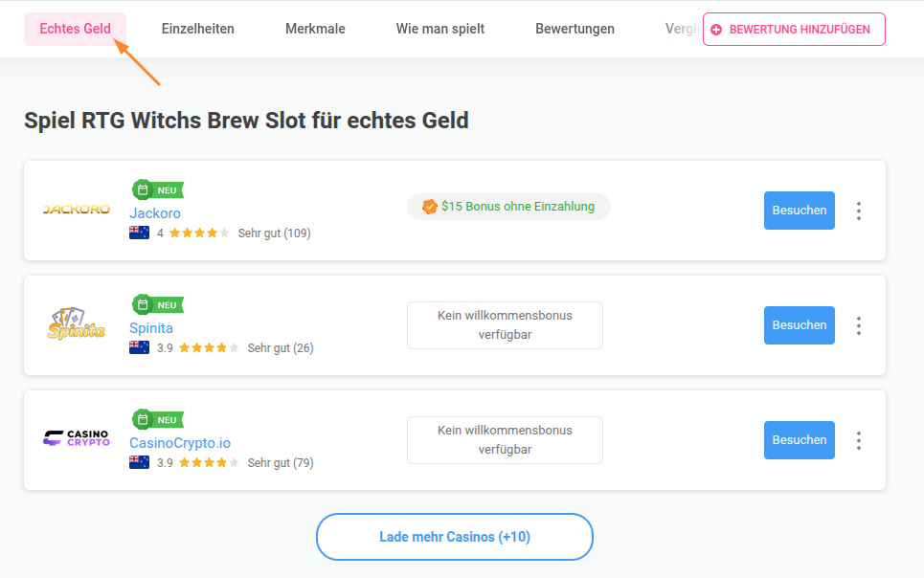The image size is (924, 578).
Task: Open the three-dot menu for CasinoCrypto.io
Action: (859, 440)
